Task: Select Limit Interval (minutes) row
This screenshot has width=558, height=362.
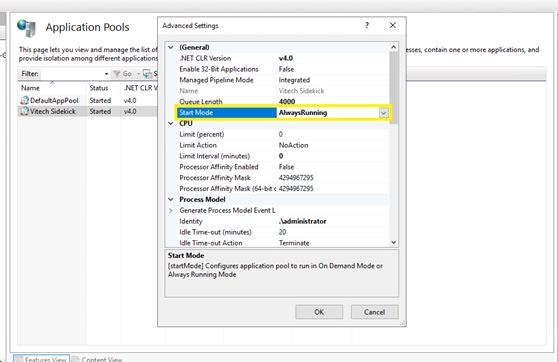Action: tap(283, 156)
